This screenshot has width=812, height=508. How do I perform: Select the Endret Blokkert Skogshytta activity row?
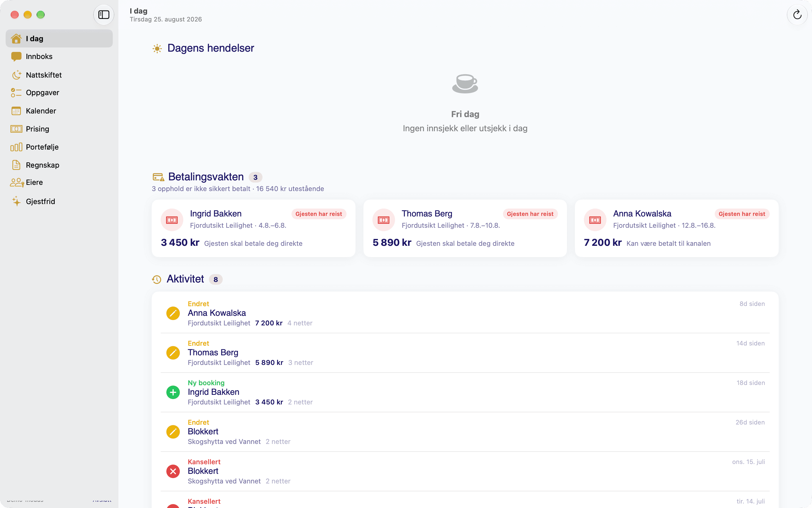465,432
